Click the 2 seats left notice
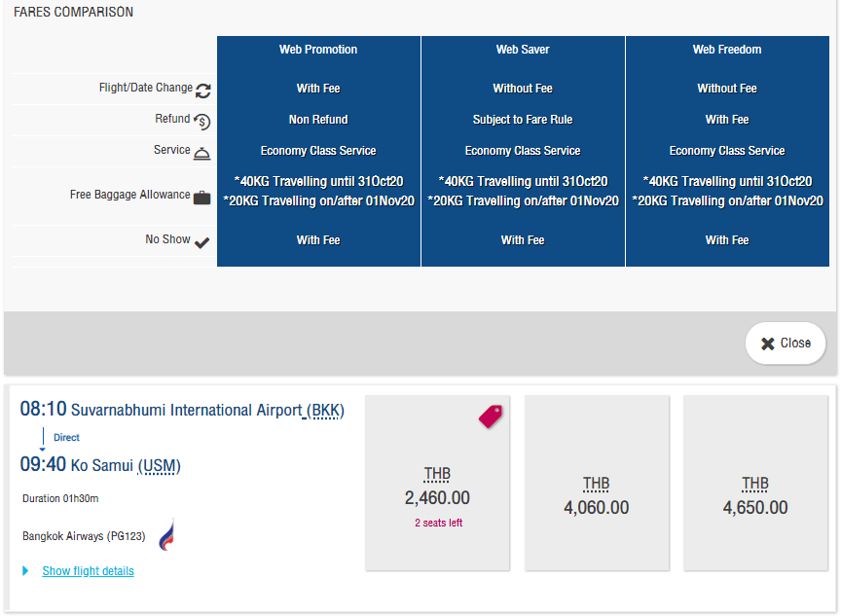The width and height of the screenshot is (841, 616). (437, 523)
